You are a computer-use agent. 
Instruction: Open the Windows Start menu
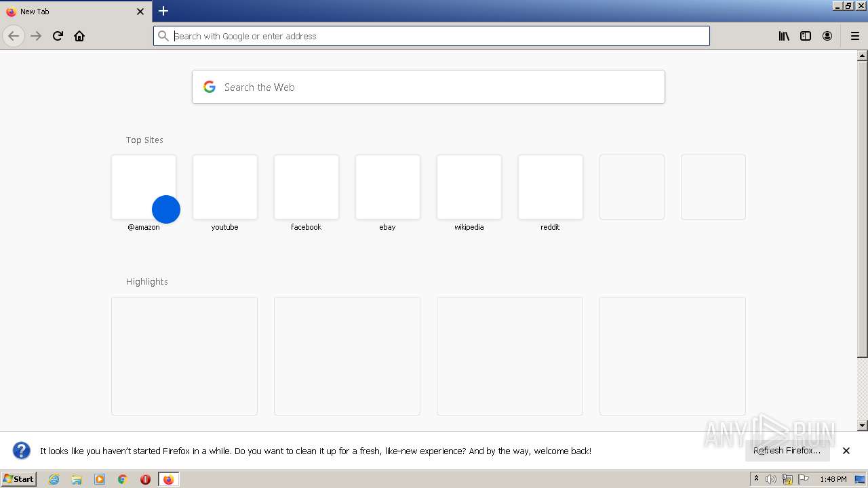pyautogui.click(x=18, y=479)
